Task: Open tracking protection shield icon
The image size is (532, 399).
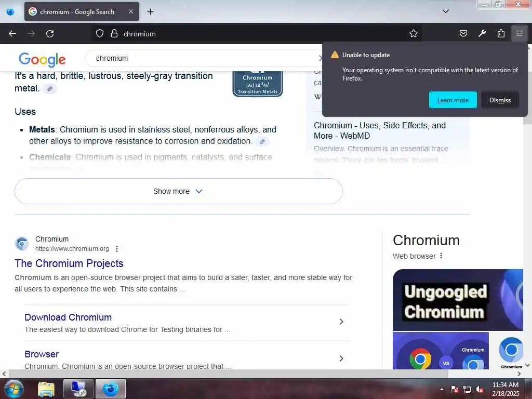Action: [x=99, y=34]
